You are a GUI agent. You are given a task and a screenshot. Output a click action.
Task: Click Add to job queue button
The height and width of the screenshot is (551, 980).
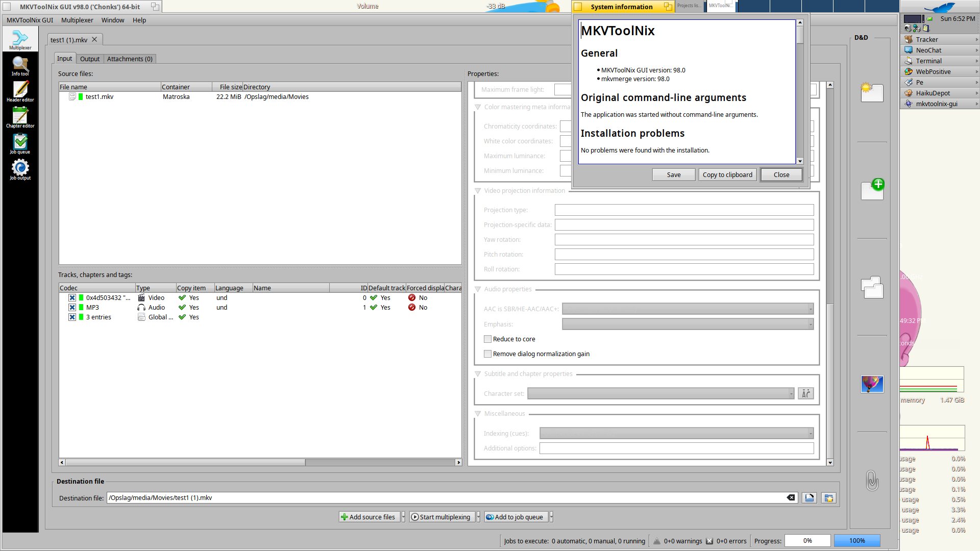coord(516,517)
